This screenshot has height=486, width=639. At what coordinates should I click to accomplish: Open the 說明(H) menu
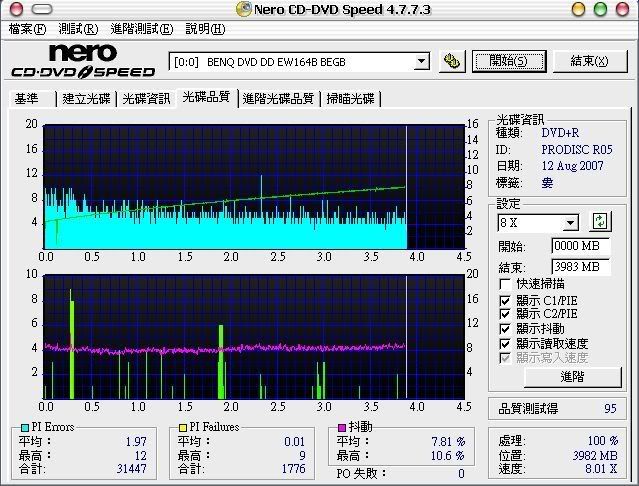tap(205, 29)
